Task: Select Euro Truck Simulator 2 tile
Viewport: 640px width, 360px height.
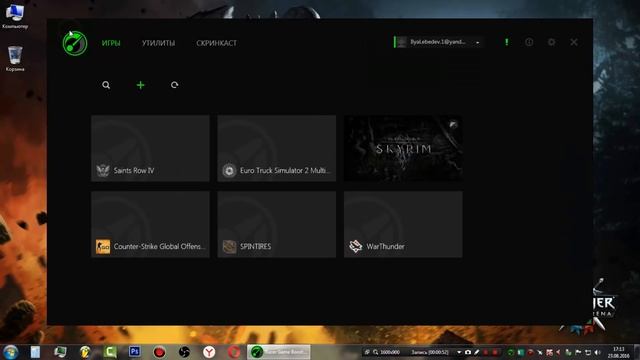Action: (277, 148)
